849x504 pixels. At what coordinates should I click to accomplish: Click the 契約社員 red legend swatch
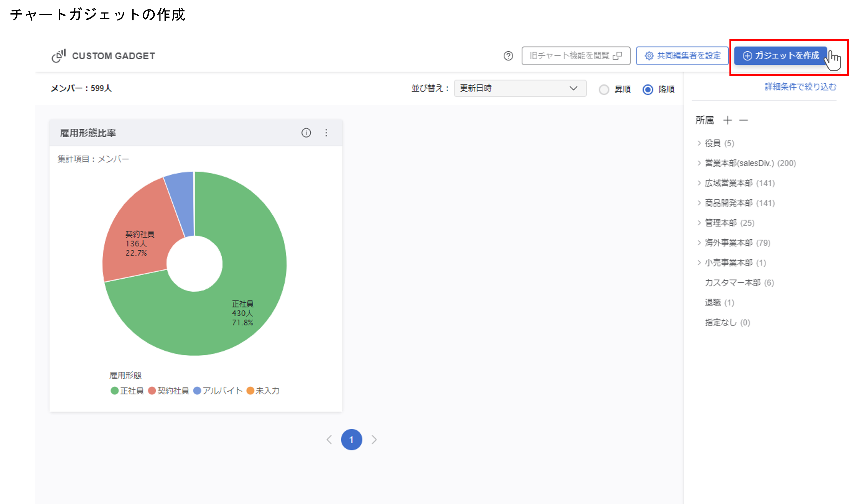tap(152, 390)
